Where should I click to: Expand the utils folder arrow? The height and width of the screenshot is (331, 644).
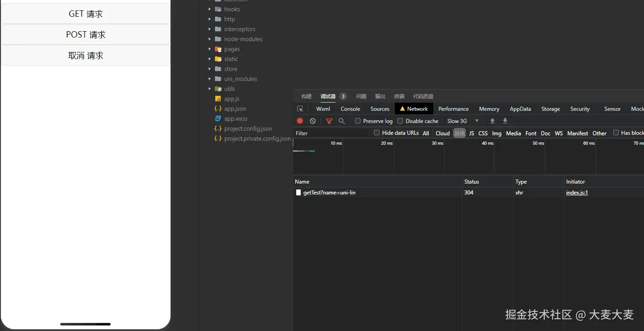click(209, 89)
